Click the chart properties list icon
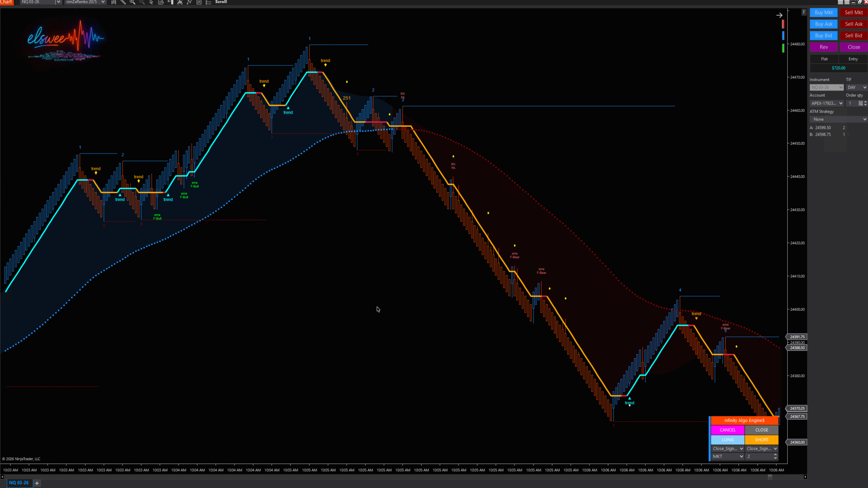 (x=209, y=2)
